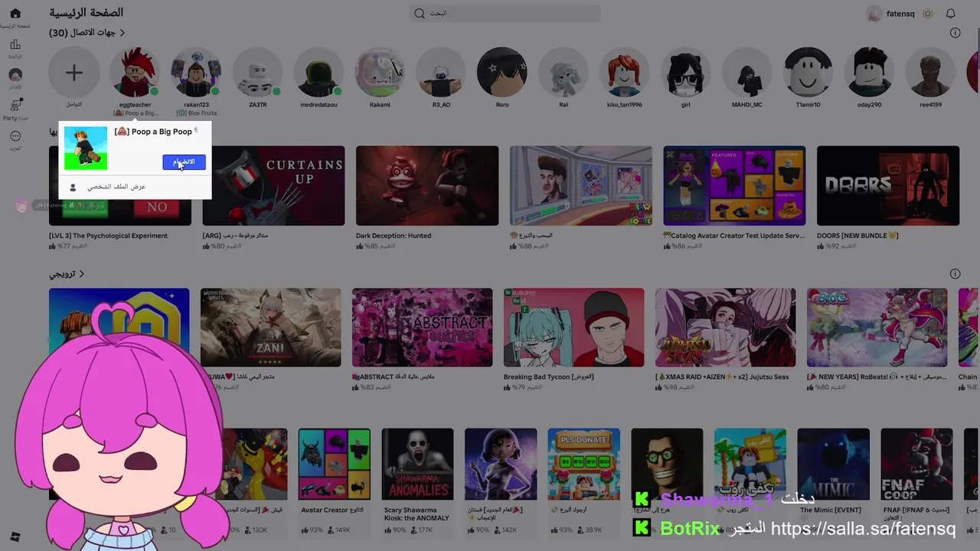Open Avatar Creator catalog game tile
This screenshot has height=551, width=980.
pyautogui.click(x=334, y=464)
